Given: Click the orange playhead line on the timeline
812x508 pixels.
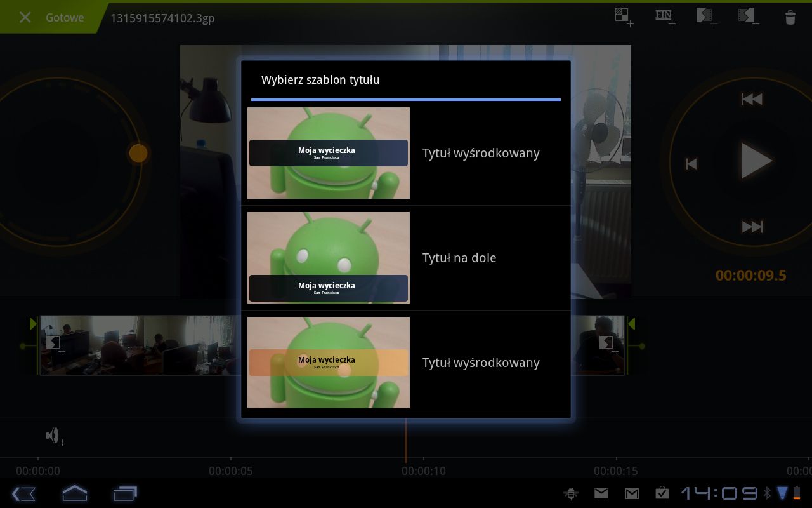Looking at the screenshot, I should click(406, 440).
